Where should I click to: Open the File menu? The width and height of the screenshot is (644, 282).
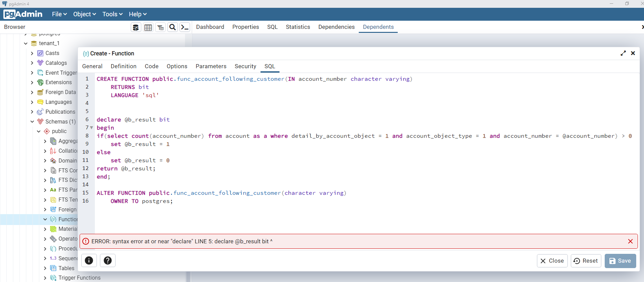(59, 14)
